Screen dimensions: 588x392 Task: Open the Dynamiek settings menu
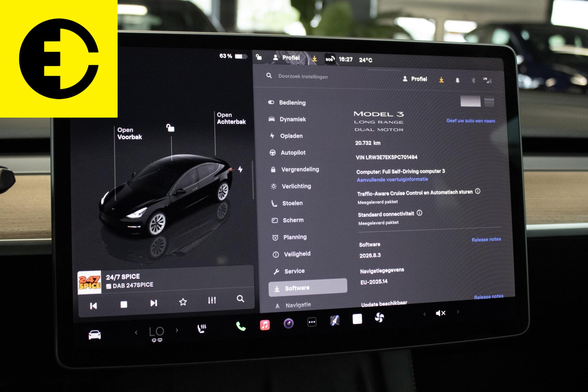(x=287, y=119)
